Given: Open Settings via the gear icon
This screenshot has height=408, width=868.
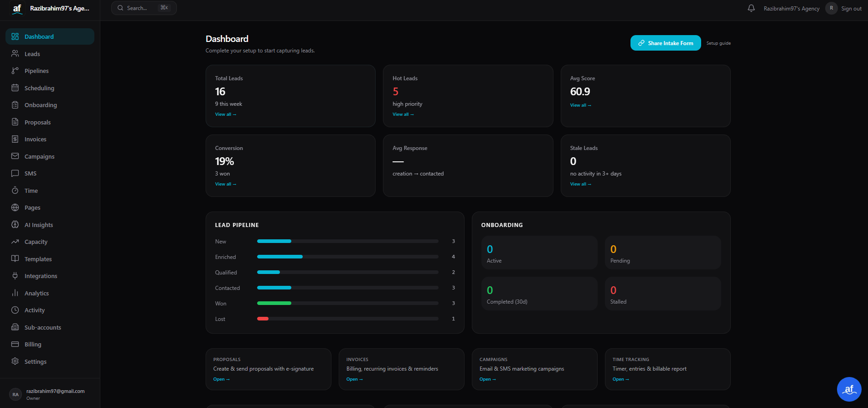Looking at the screenshot, I should (15, 362).
